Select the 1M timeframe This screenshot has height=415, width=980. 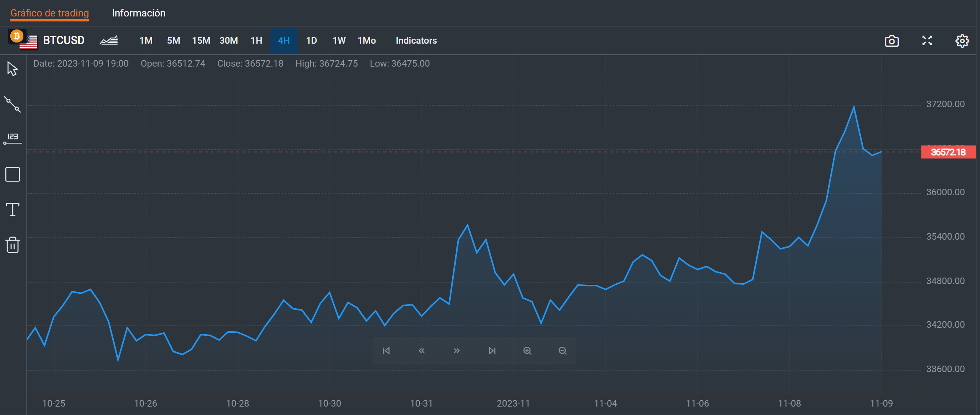(x=146, y=41)
